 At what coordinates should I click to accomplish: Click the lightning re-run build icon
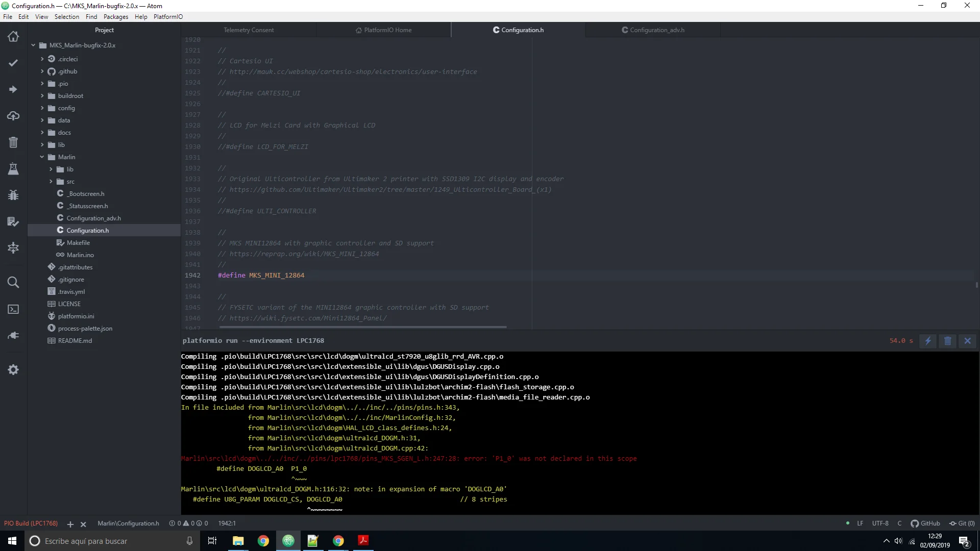point(928,341)
